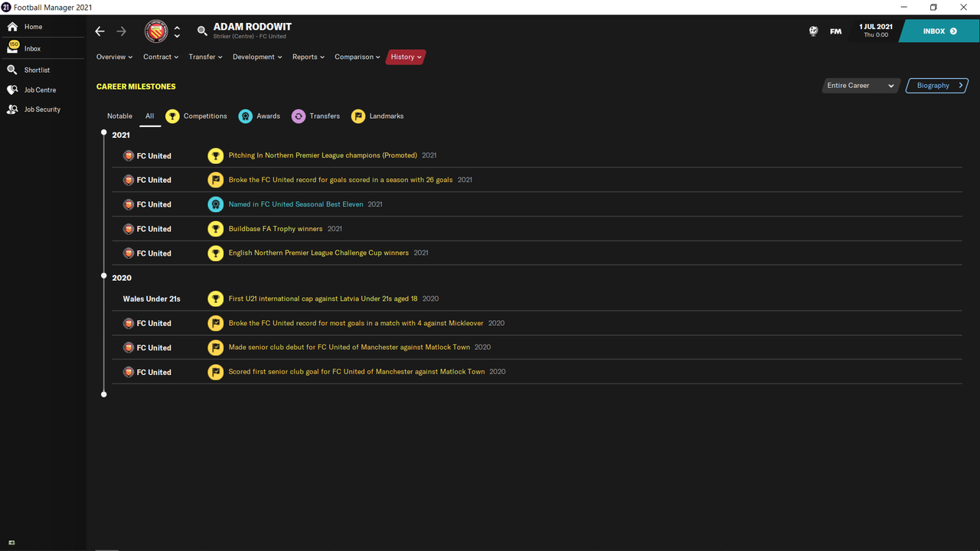Select Job Security in the sidebar

pos(42,109)
